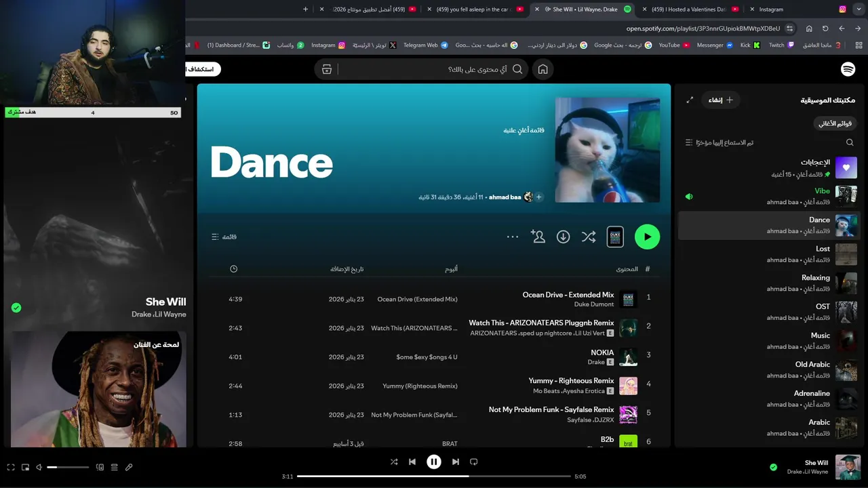Create a new playlist with إنشاء button
This screenshot has width=868, height=488.
pos(720,100)
